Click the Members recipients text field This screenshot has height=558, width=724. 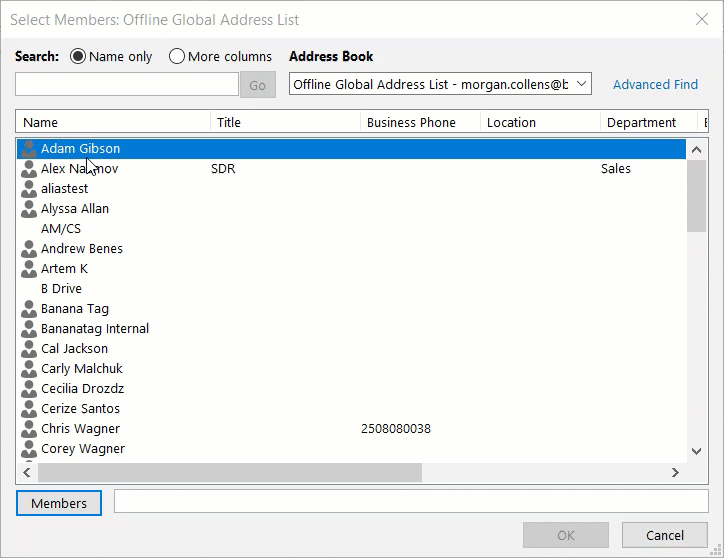coord(411,501)
